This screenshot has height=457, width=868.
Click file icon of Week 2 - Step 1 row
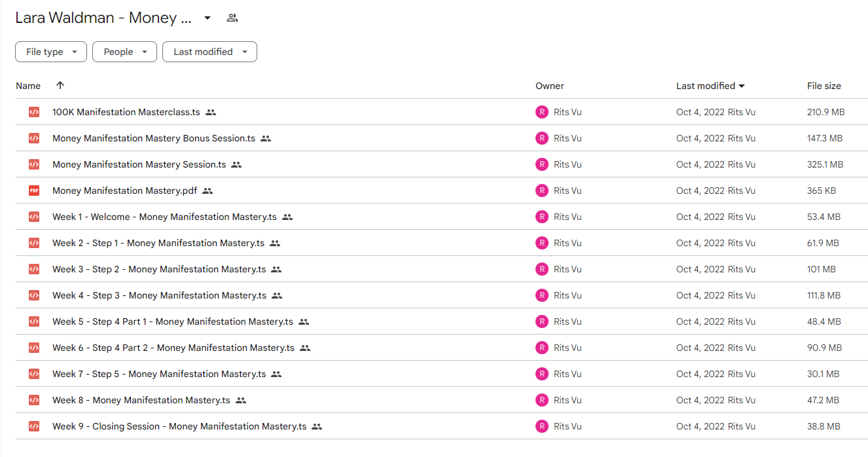[34, 243]
